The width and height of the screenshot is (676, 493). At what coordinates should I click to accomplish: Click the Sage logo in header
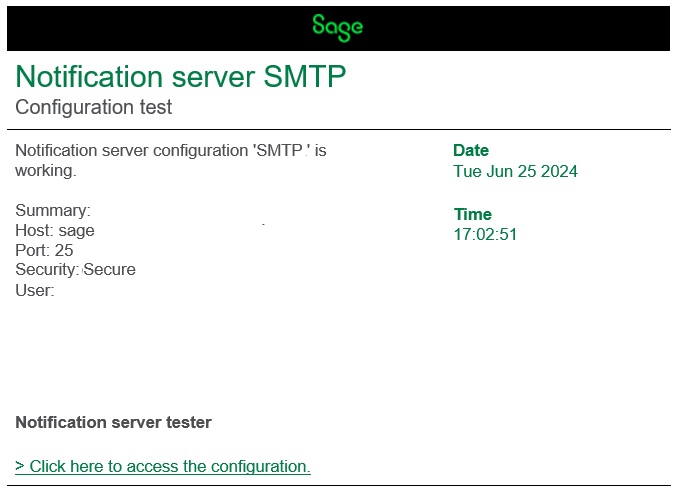[x=337, y=26]
